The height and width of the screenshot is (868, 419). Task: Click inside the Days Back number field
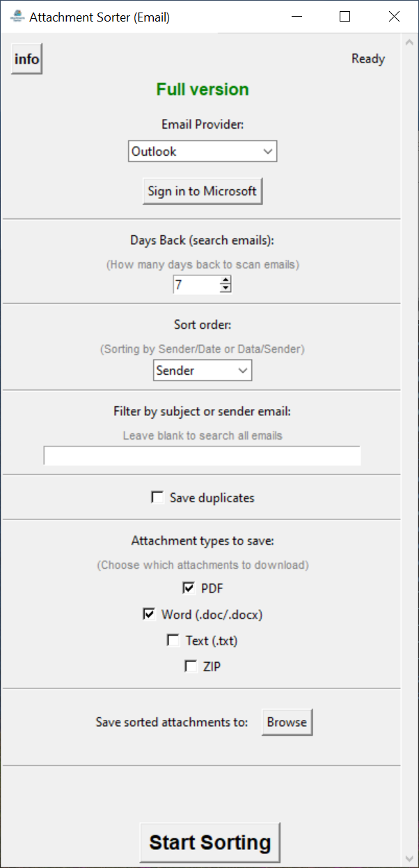[x=195, y=284]
